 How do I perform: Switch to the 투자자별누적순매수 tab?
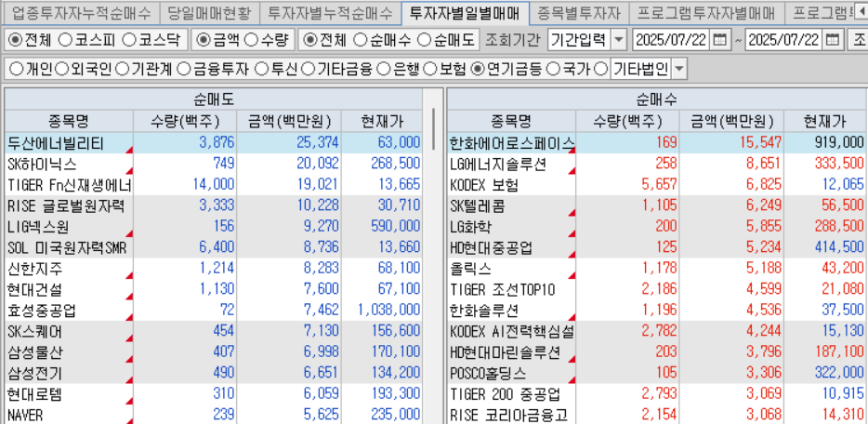[329, 12]
